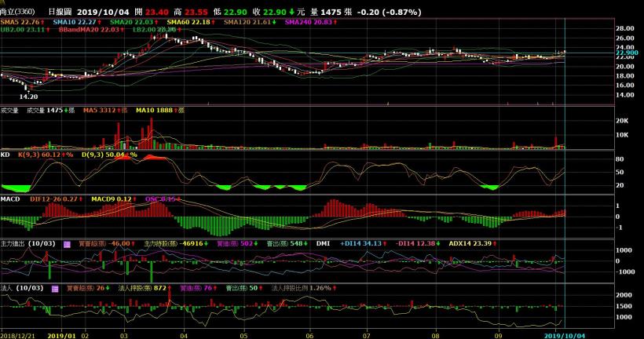Click the +DI14 34.13 label
Screen dimensions: 644x339
363,244
